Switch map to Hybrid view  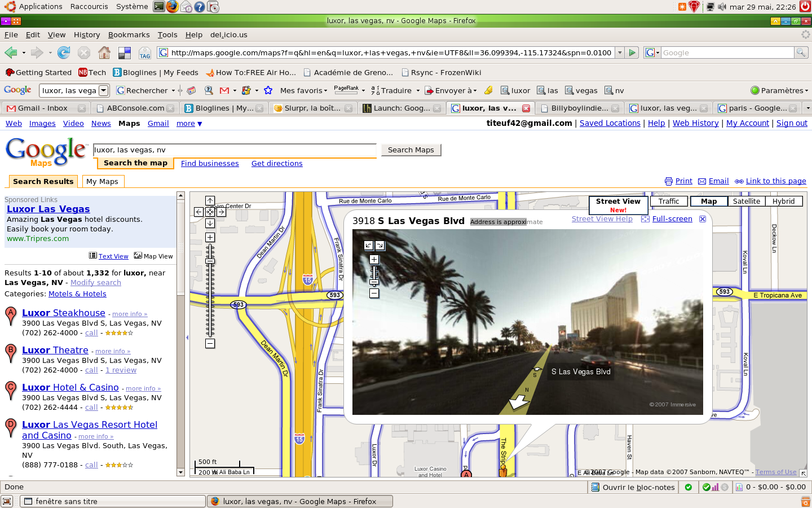[784, 201]
